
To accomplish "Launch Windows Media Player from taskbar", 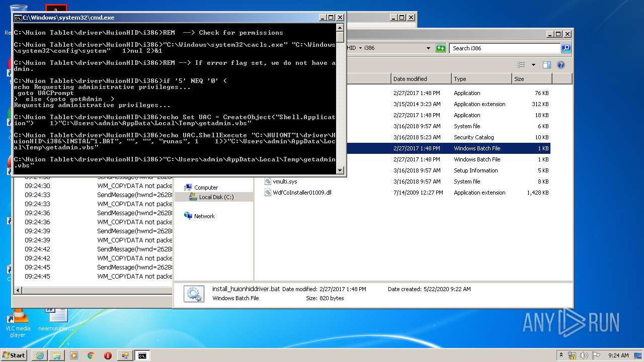I will pos(74,355).
